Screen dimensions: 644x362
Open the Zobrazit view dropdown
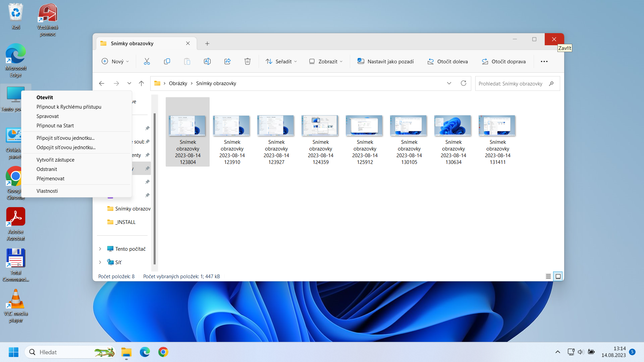[x=326, y=61]
